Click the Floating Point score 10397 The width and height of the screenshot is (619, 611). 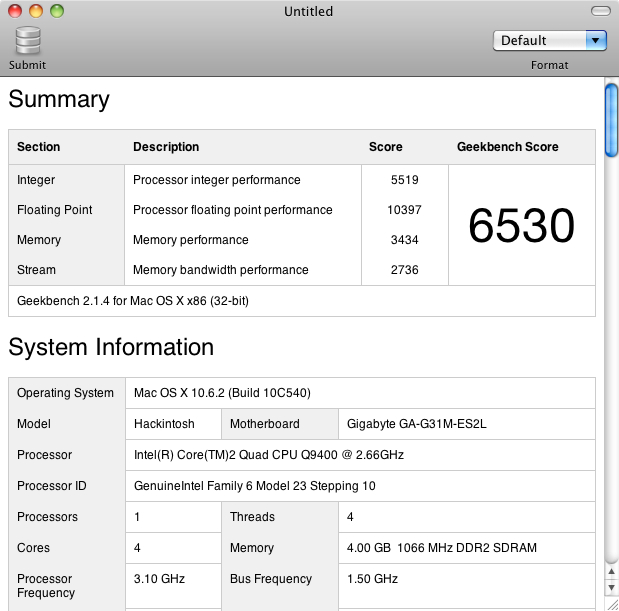pyautogui.click(x=405, y=210)
